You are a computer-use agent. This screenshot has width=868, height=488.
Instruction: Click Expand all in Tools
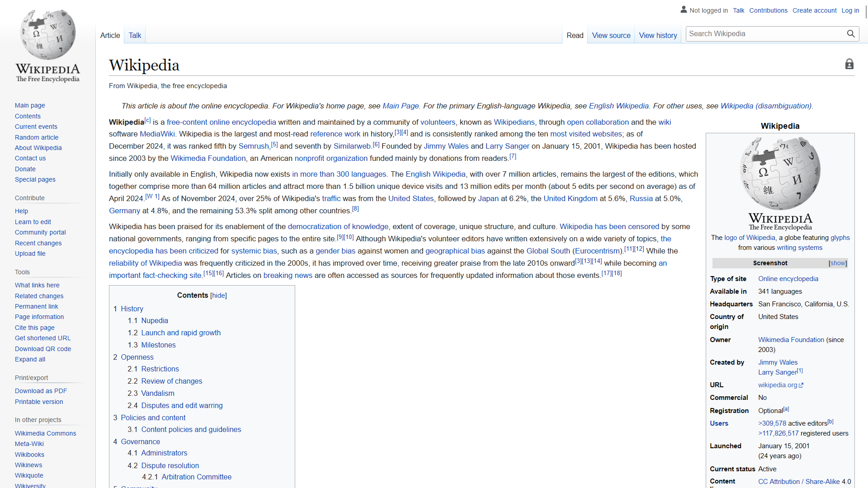30,359
